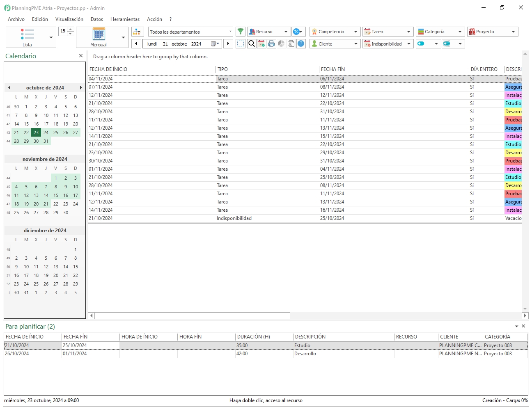Viewport: 532px width, 407px height.
Task: Click the Excel export icon
Action: pos(291,43)
